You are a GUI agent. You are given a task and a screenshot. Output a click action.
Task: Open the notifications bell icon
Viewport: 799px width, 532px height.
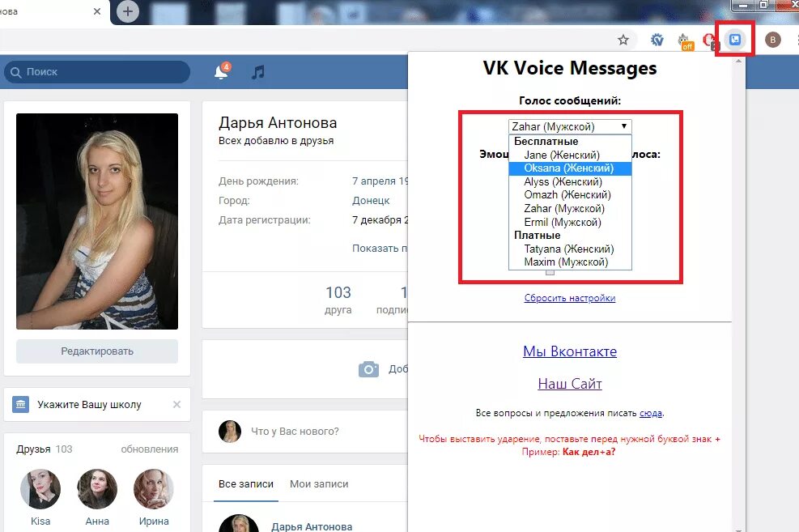(x=221, y=71)
